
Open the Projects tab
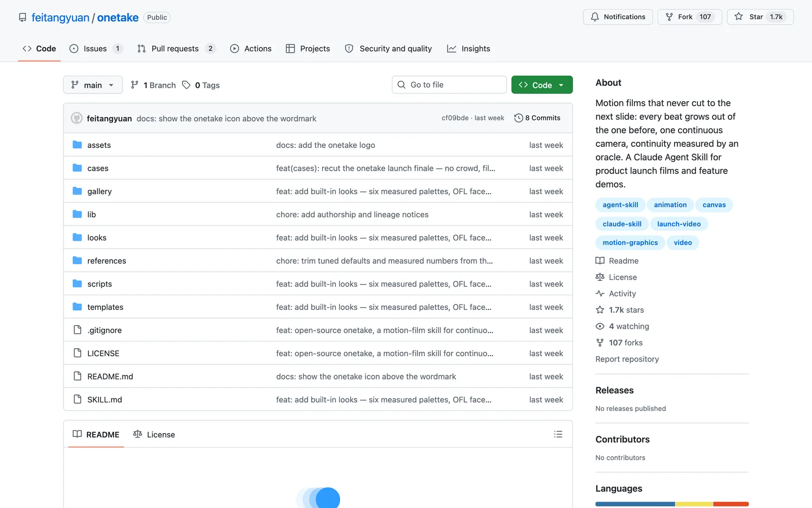tap(308, 49)
